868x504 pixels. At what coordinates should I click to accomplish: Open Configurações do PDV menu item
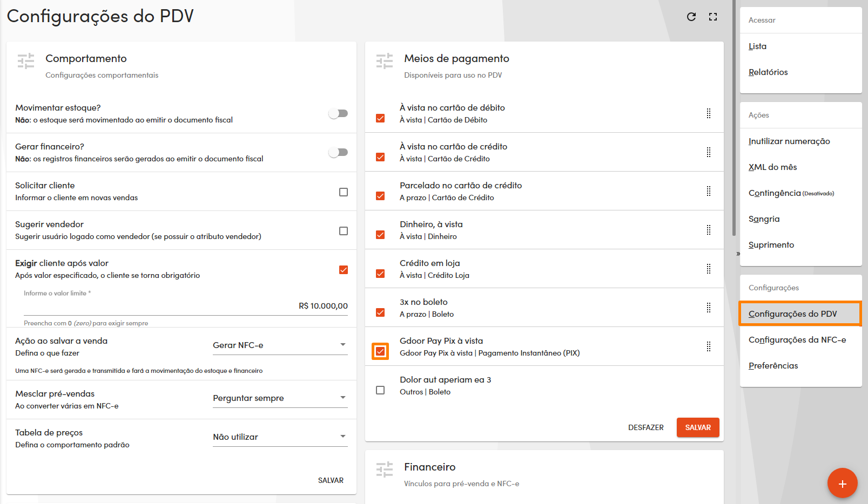click(x=801, y=314)
